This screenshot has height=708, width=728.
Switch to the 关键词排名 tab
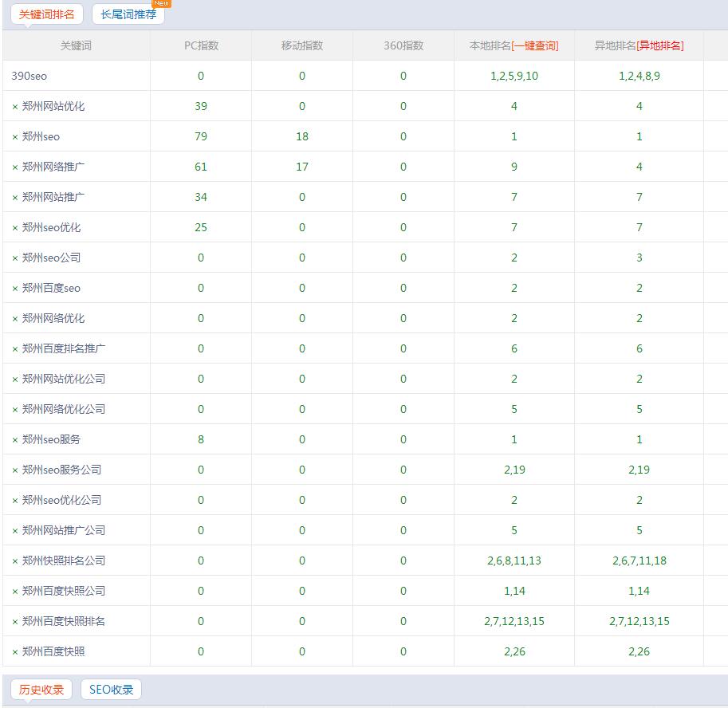[x=46, y=14]
